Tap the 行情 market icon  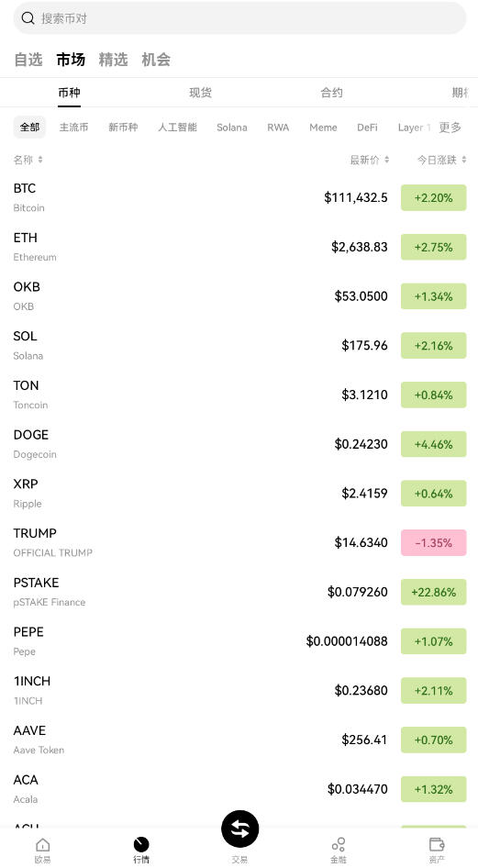click(141, 844)
